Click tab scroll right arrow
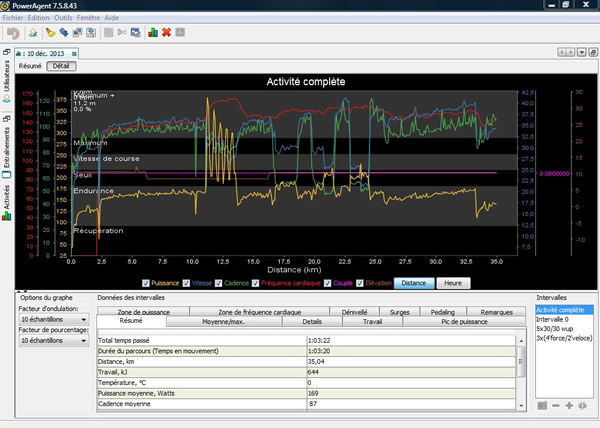 [571, 52]
